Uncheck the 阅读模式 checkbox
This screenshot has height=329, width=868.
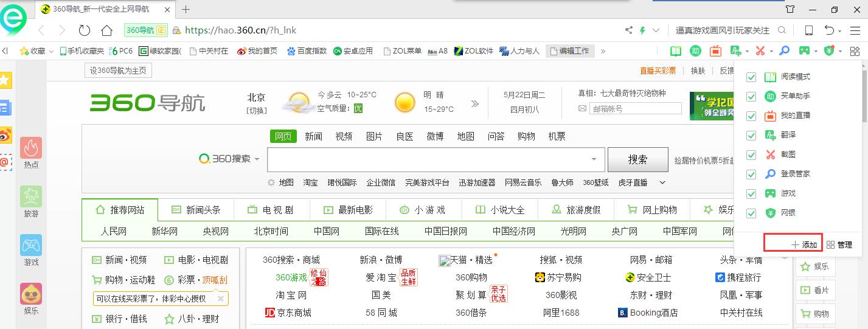(751, 77)
